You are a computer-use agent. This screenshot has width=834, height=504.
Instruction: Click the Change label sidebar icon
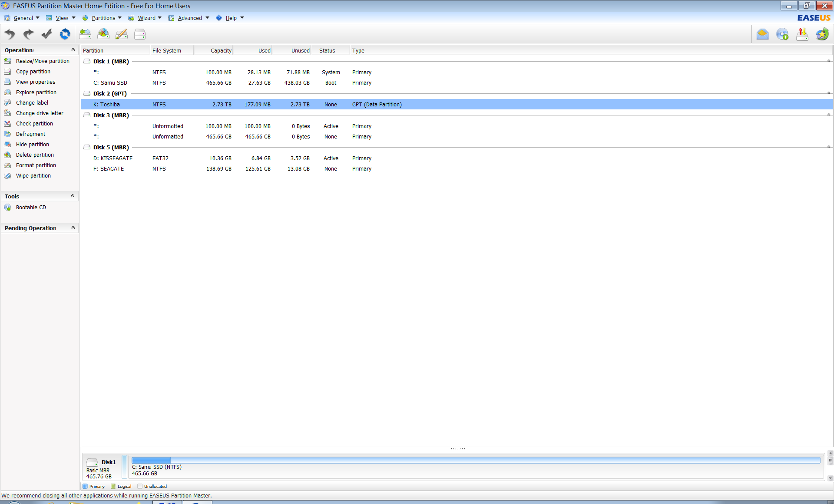(7, 102)
